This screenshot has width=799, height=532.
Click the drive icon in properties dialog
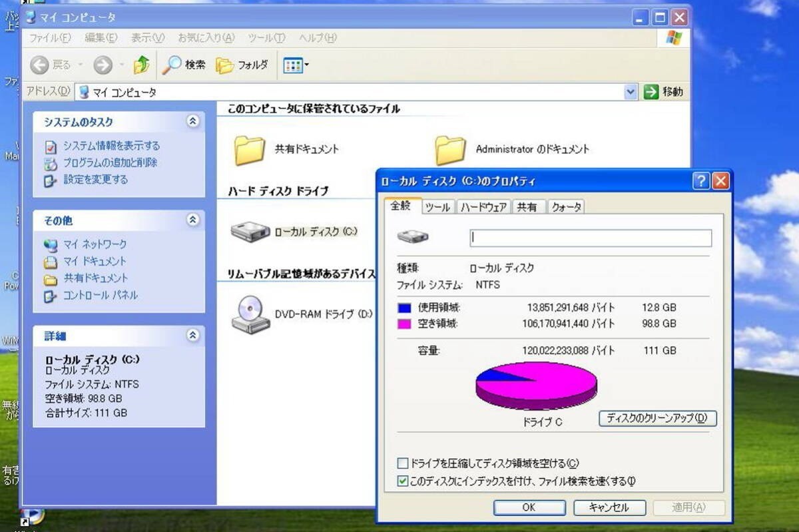point(413,237)
